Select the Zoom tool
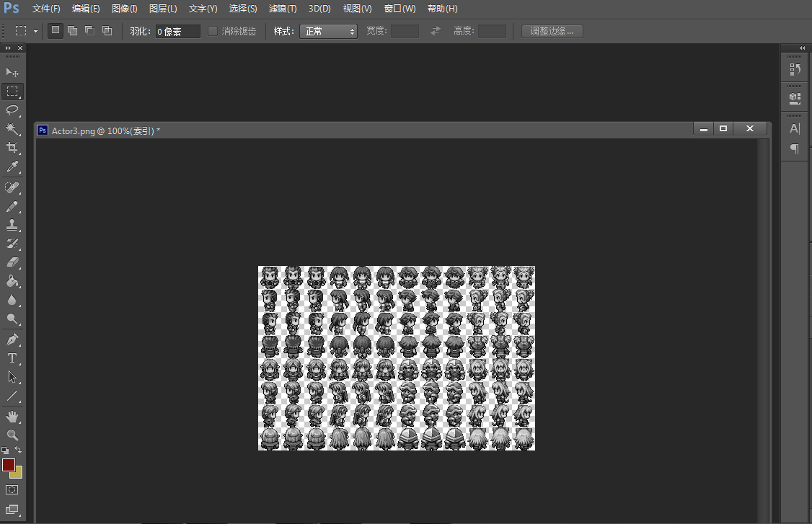Viewport: 812px width, 524px height. pyautogui.click(x=12, y=435)
